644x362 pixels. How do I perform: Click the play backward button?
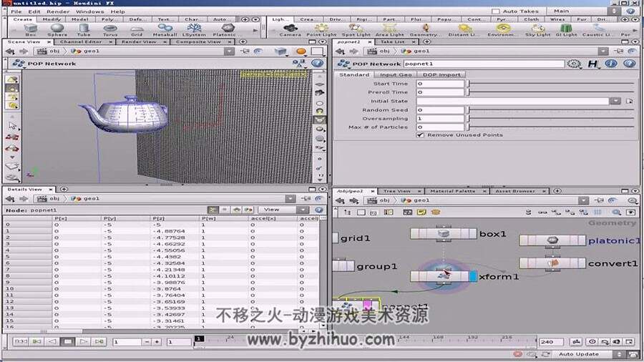[x=52, y=341]
